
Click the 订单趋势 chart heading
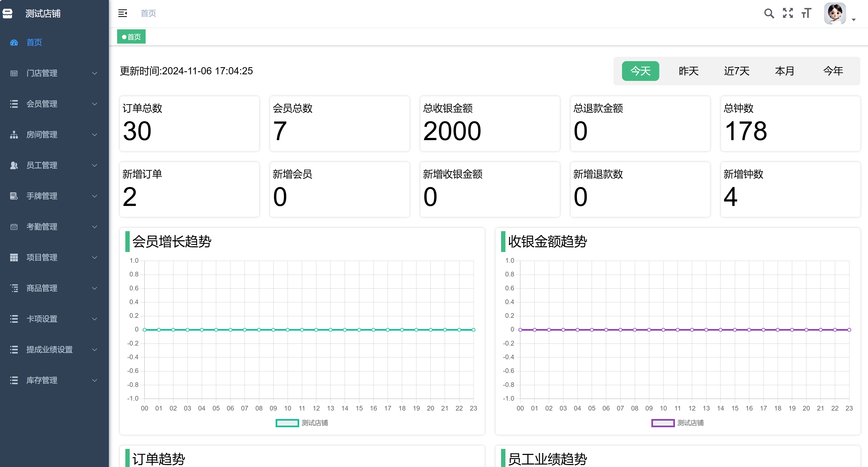coord(158,459)
